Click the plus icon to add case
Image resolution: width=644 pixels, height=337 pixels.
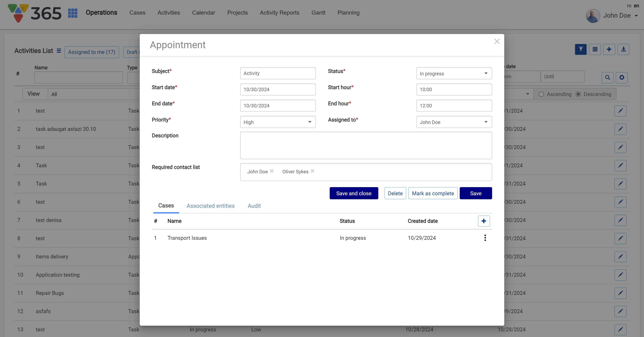(483, 221)
